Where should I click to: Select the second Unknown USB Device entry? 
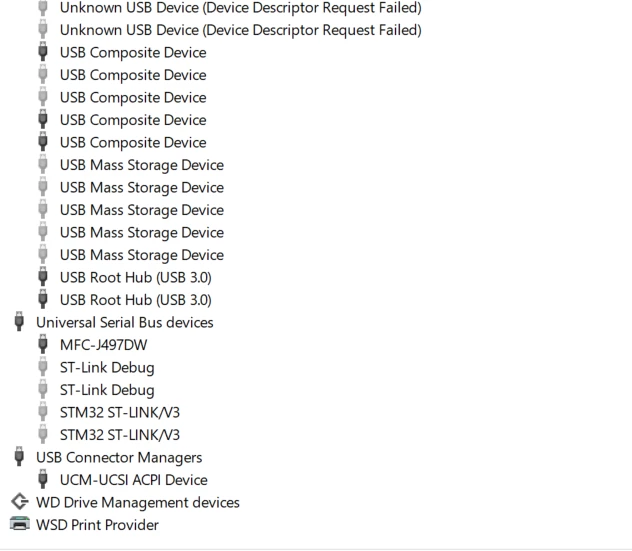pyautogui.click(x=241, y=30)
